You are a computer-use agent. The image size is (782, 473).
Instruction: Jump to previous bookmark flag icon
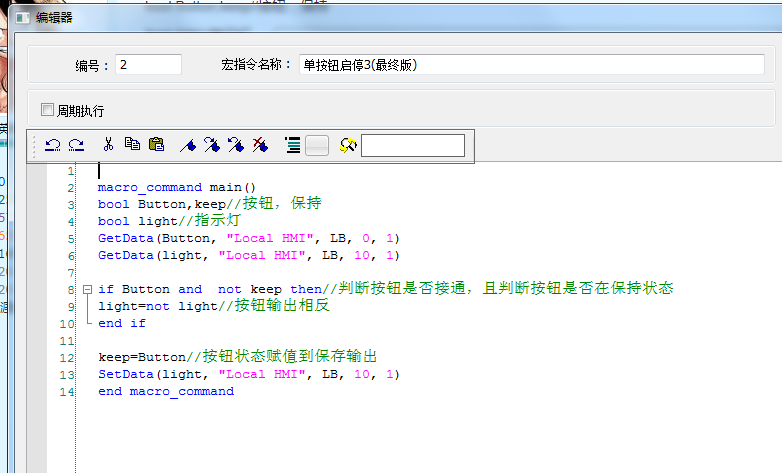click(235, 145)
